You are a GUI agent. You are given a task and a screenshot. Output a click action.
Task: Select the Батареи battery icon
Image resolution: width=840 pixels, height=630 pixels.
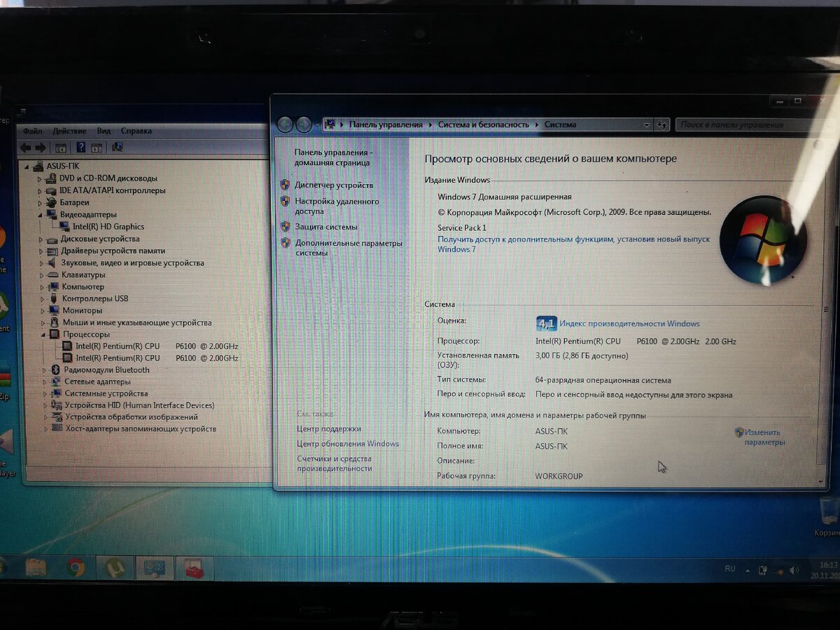point(52,202)
